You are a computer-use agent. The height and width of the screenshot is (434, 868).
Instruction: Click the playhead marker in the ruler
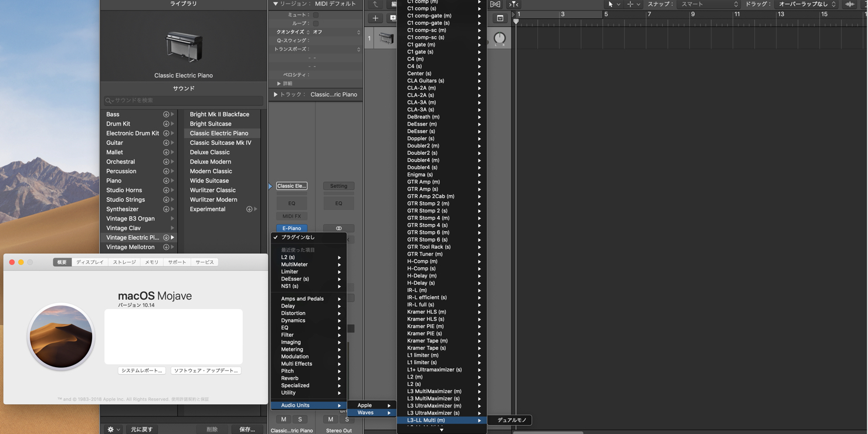coord(516,21)
